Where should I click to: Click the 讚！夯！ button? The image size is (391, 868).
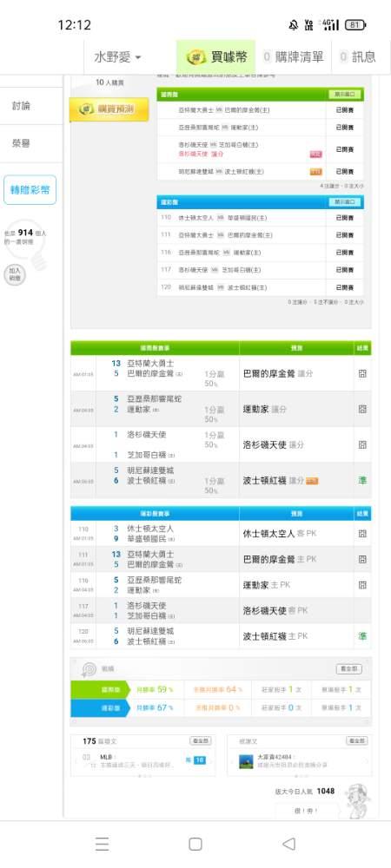[x=306, y=811]
